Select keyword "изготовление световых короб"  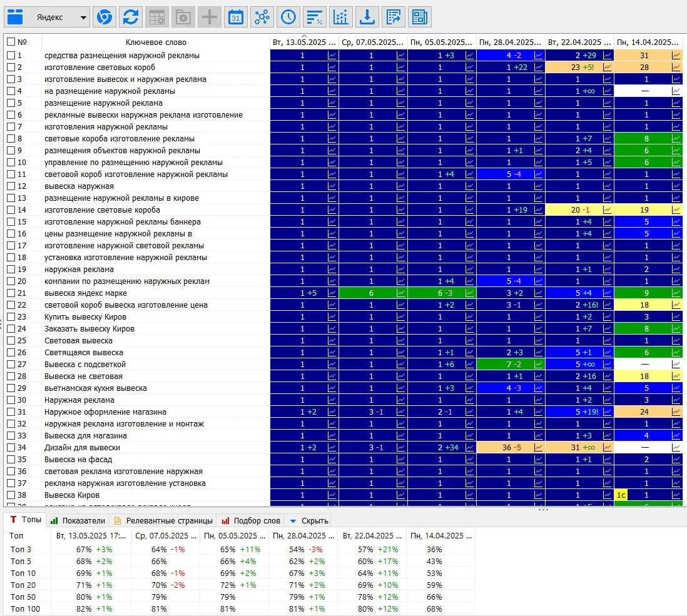pos(100,68)
